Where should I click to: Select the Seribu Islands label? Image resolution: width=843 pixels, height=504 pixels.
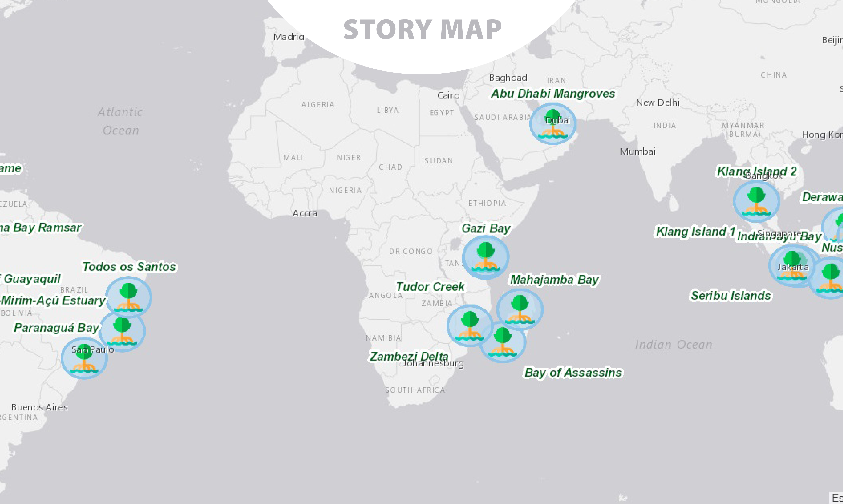coord(731,295)
